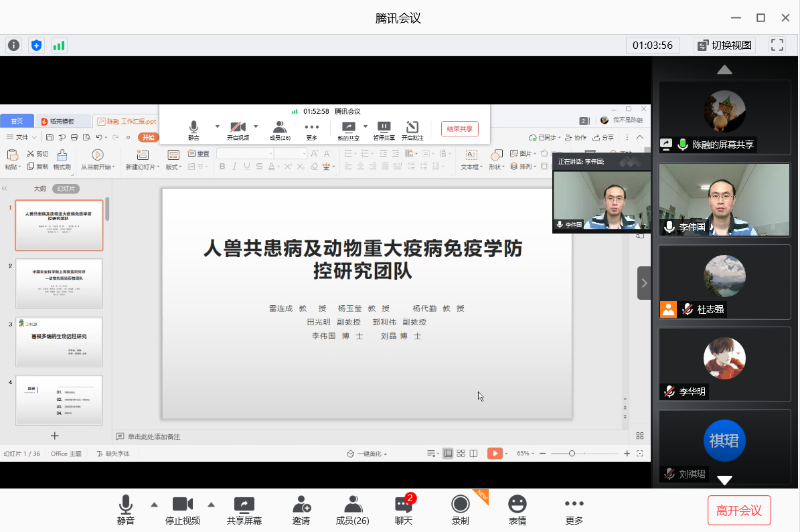Click the blue security shield icon
This screenshot has height=532, width=800.
coord(36,46)
